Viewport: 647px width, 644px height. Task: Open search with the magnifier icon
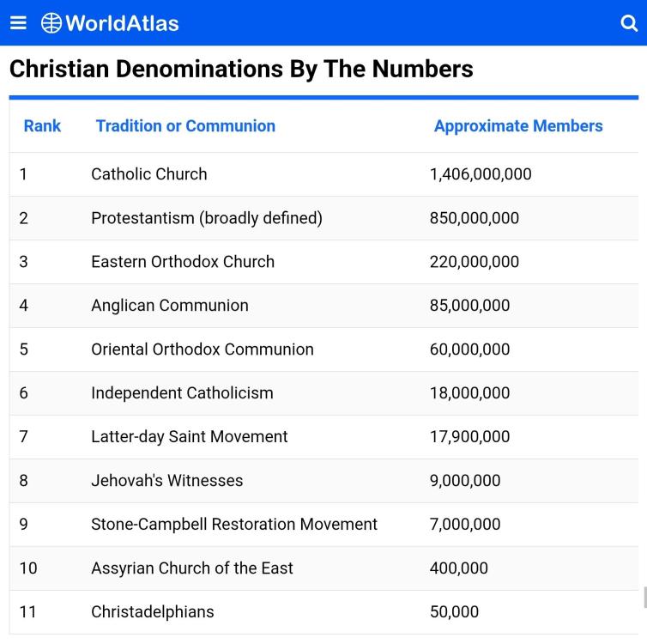629,23
